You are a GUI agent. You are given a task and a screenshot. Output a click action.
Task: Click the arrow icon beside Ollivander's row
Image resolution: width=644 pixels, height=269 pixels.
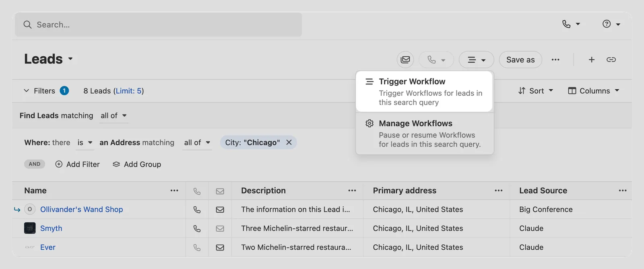pos(17,209)
